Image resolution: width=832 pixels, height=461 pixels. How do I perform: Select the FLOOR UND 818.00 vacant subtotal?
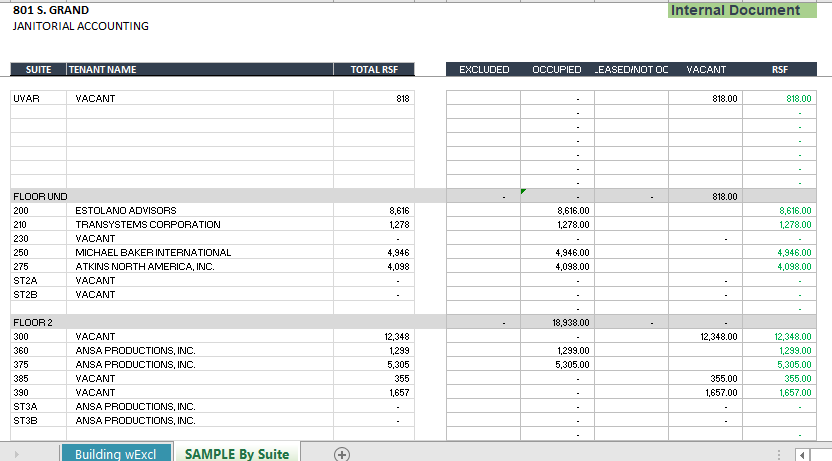tap(706, 197)
